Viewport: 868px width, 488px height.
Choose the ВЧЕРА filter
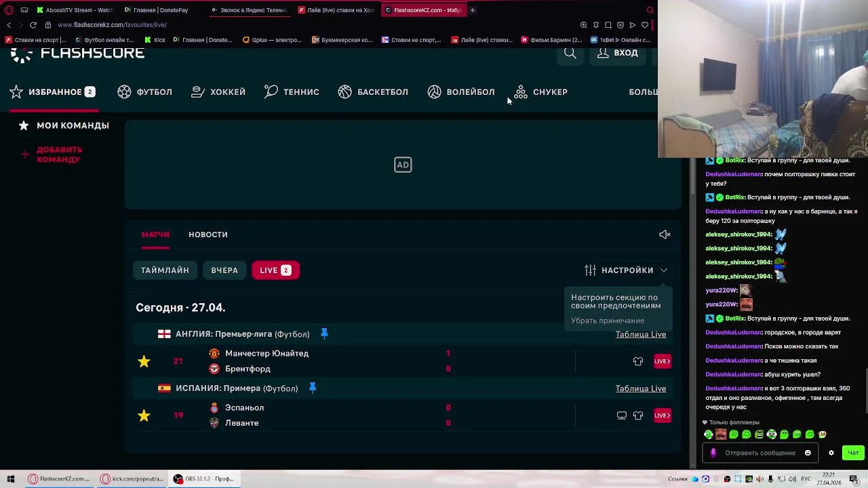(224, 270)
